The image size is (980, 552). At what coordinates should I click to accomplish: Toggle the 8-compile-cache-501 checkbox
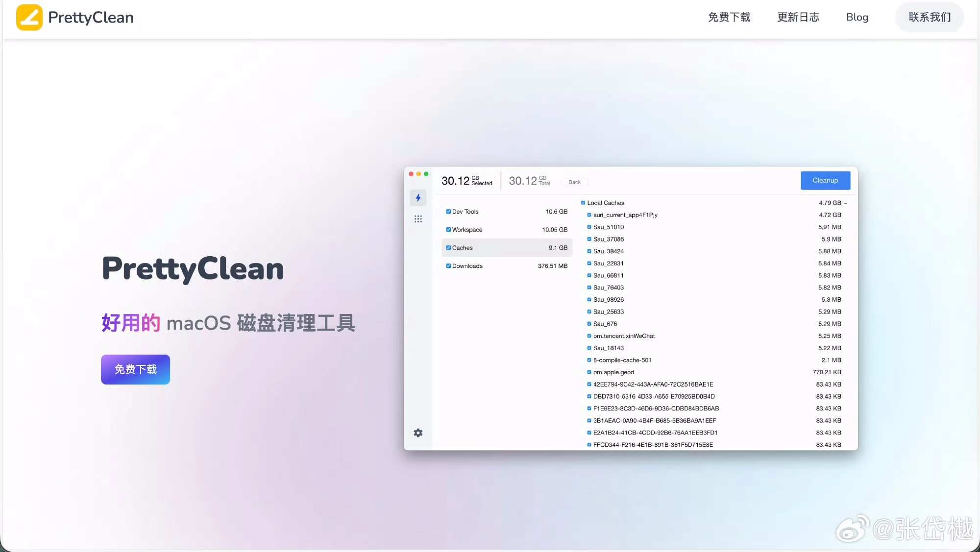pos(589,360)
